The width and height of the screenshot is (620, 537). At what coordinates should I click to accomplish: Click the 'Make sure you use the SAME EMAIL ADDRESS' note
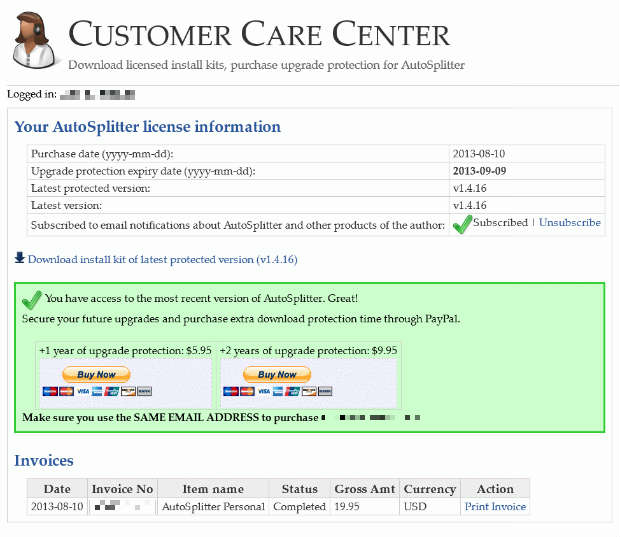click(170, 418)
